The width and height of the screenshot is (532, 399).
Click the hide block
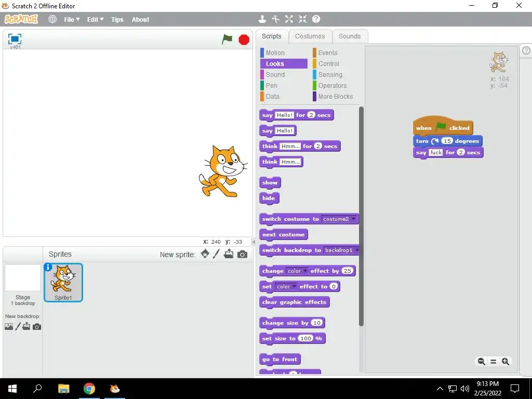pyautogui.click(x=269, y=198)
